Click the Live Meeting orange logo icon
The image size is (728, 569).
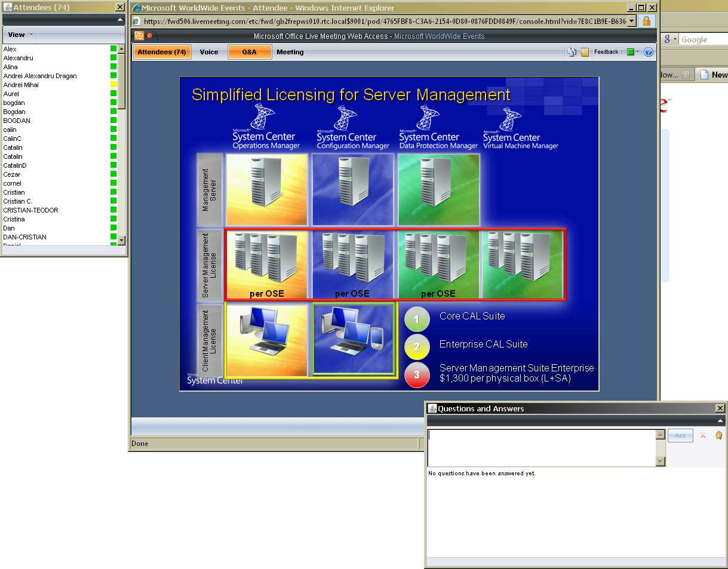139,36
